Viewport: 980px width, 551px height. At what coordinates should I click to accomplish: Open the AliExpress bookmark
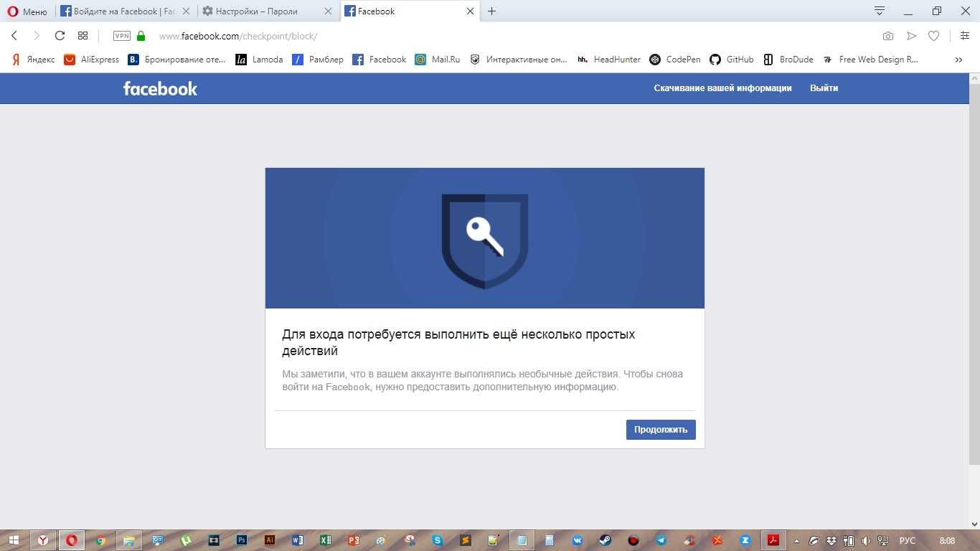coord(92,60)
